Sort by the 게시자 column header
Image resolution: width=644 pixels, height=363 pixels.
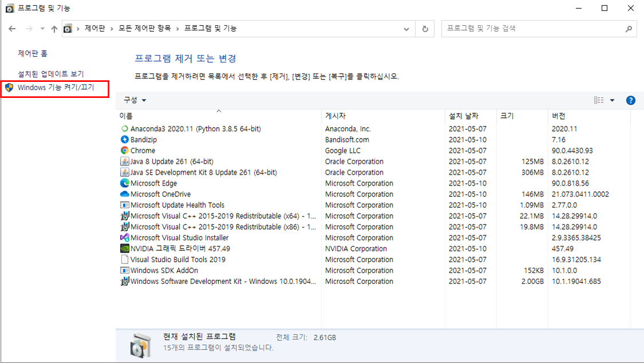[383, 116]
